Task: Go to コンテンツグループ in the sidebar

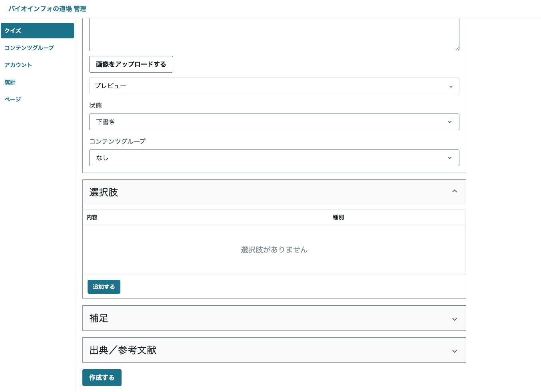Action: coord(29,48)
